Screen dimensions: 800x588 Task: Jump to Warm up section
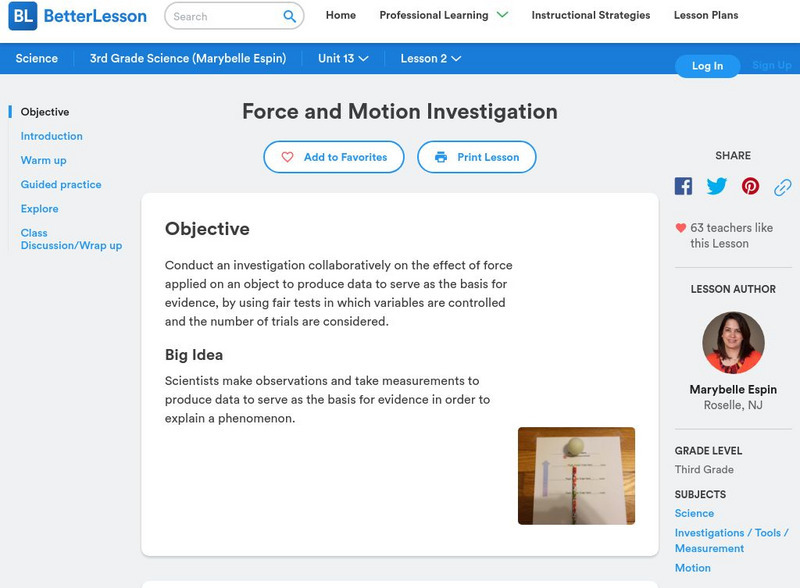point(43,160)
